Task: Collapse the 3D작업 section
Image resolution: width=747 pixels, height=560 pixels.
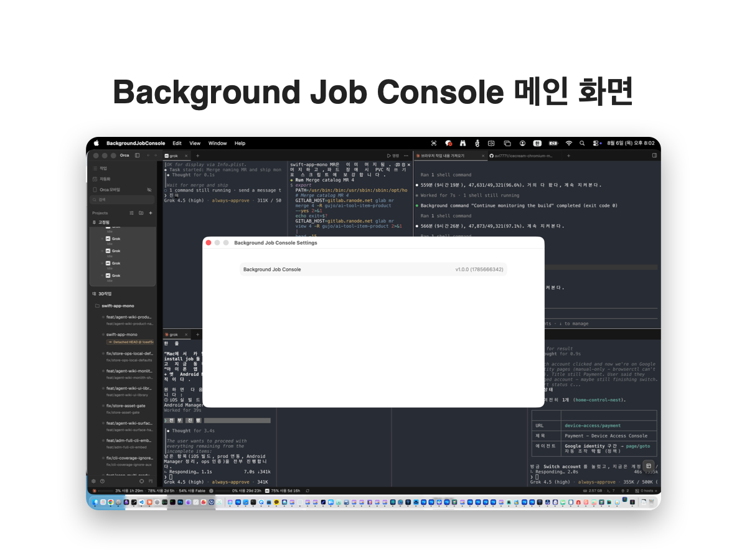Action: pyautogui.click(x=102, y=293)
